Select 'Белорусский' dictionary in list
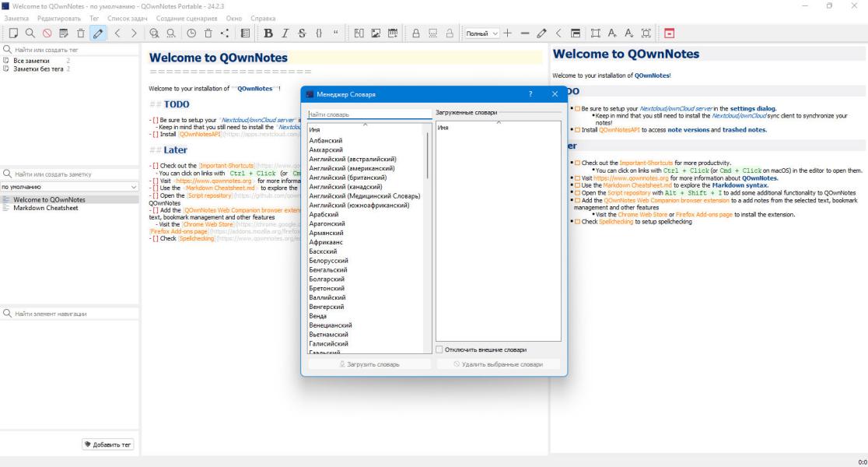This screenshot has height=467, width=868. (x=328, y=261)
